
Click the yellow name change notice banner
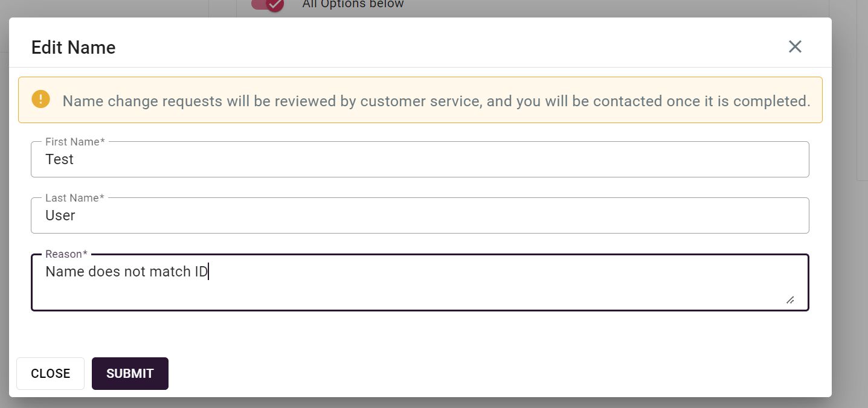420,100
